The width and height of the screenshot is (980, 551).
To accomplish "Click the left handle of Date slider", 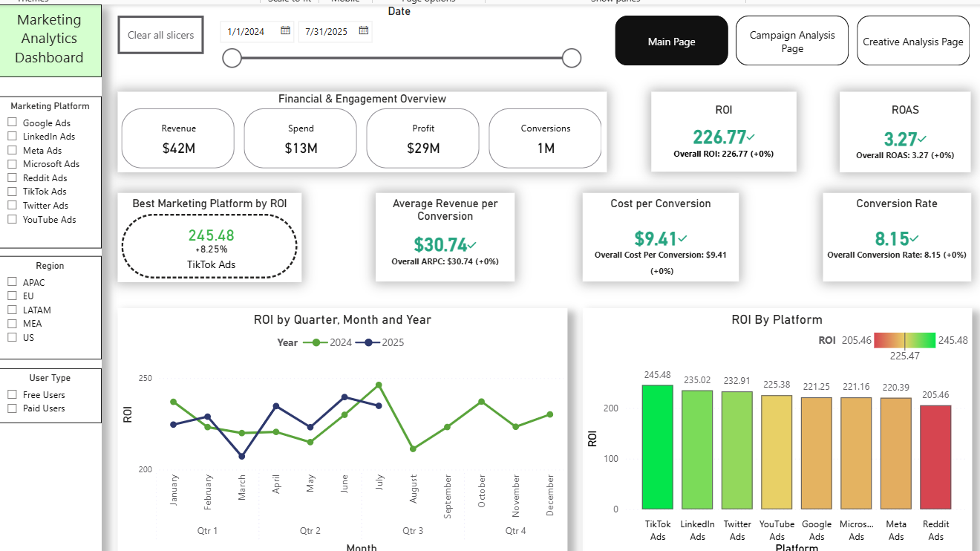I will click(x=232, y=58).
